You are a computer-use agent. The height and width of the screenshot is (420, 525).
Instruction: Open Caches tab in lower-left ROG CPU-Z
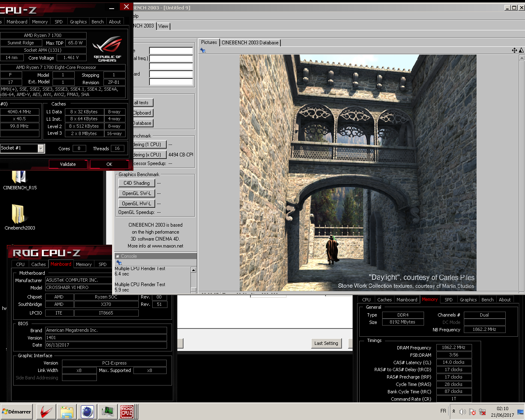pyautogui.click(x=39, y=264)
